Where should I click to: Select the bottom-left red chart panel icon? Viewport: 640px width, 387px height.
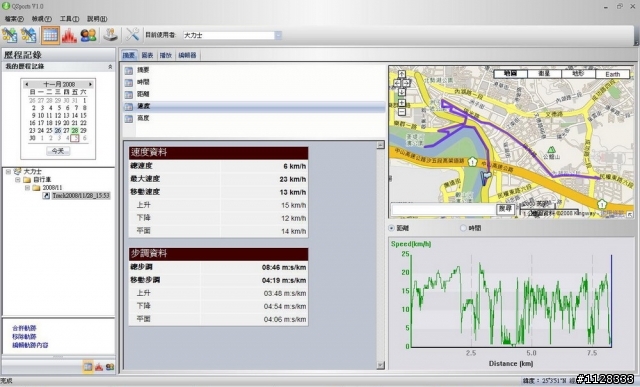coord(99,367)
